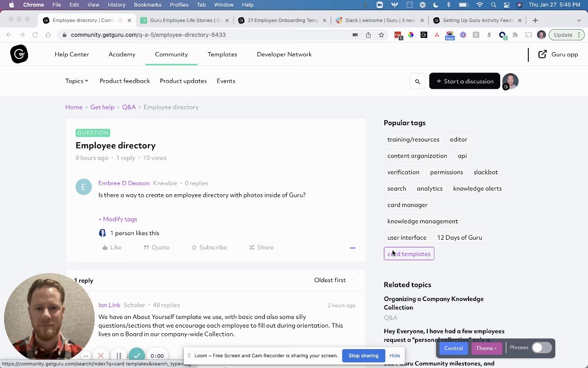The width and height of the screenshot is (588, 368).
Task: Open the Events link
Action: (x=226, y=81)
